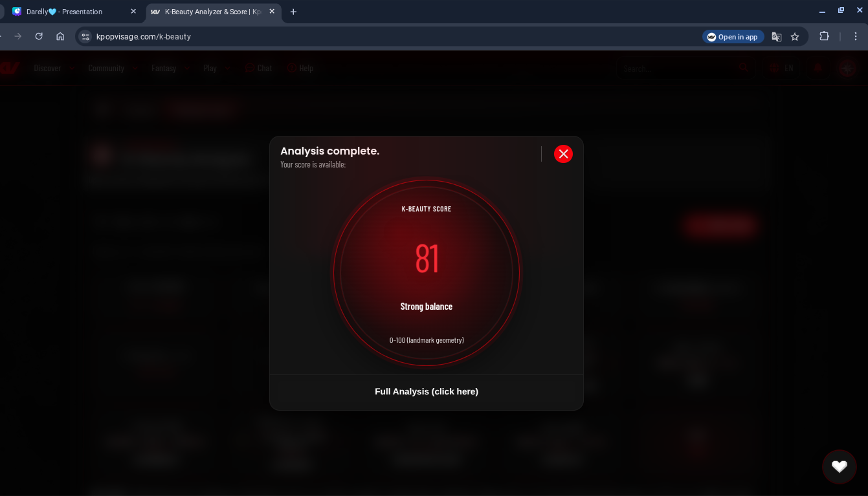This screenshot has width=868, height=496.
Task: Close the Darelly Presentation tab
Action: tap(133, 12)
